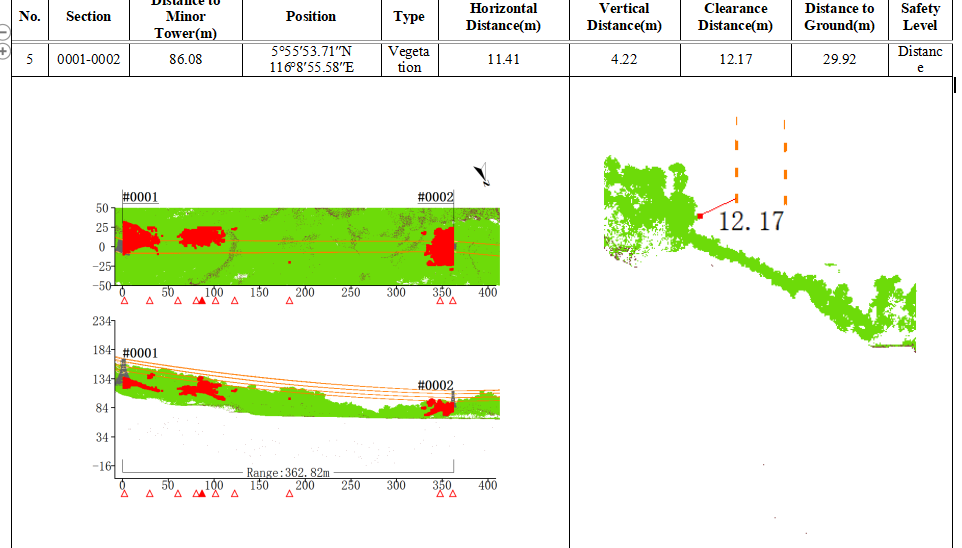This screenshot has height=548, width=962.
Task: Click the Clearance Distance(m) header
Action: [736, 17]
